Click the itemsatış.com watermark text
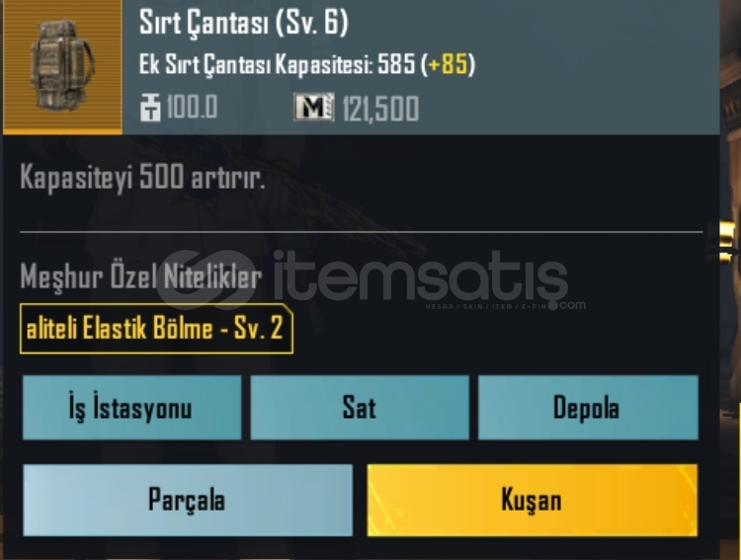This screenshot has height=560, width=741. [x=421, y=279]
